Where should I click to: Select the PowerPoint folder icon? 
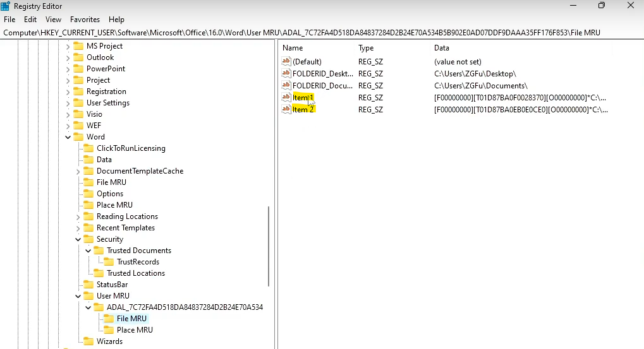[78, 69]
